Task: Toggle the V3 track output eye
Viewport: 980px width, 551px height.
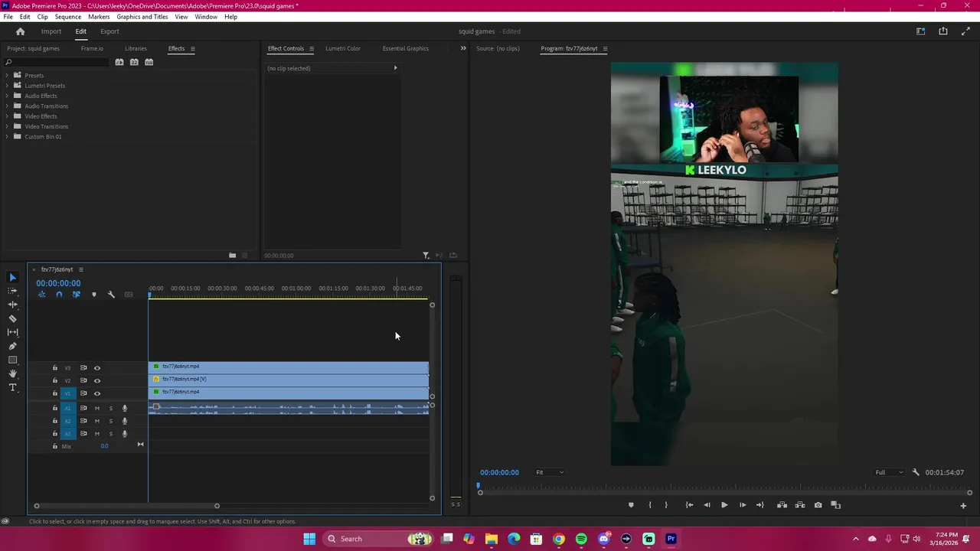Action: [96, 368]
